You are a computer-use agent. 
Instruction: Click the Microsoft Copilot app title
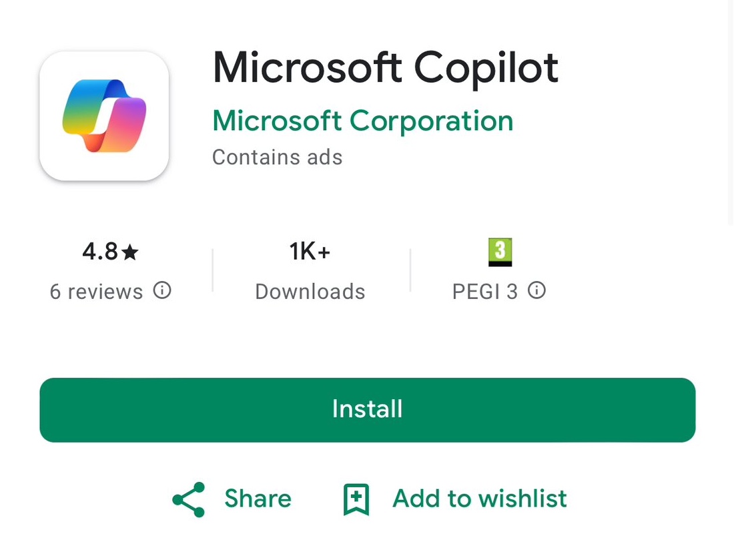pyautogui.click(x=386, y=68)
